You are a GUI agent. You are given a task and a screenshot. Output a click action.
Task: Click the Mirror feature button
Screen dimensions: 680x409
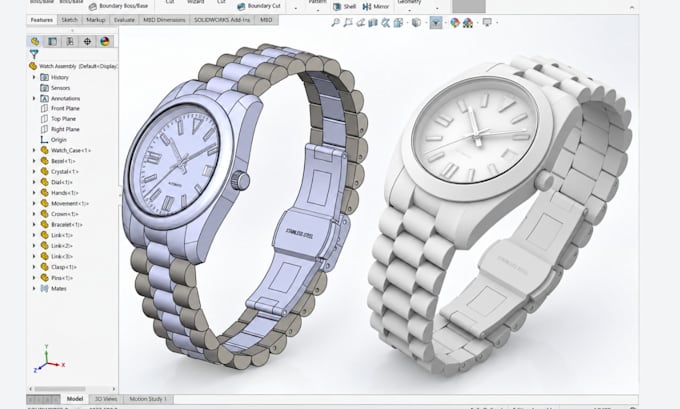tap(376, 7)
